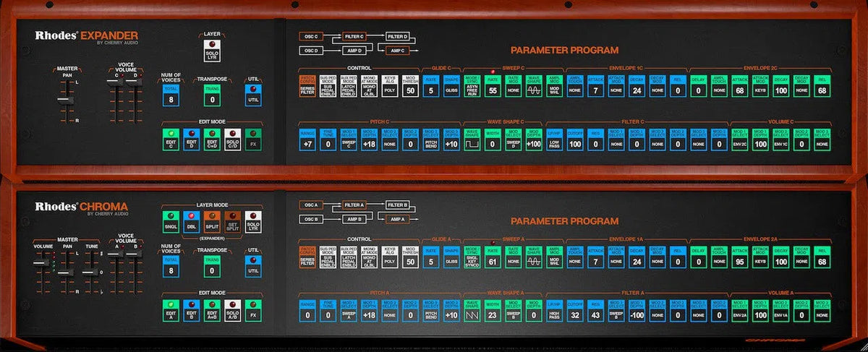Click the Chroma Transpose TRANS button
The image size is (868, 352).
tap(211, 265)
